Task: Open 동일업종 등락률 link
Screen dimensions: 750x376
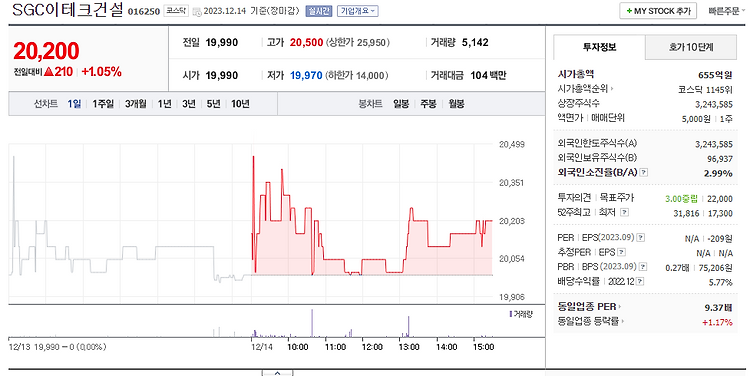Action: click(x=591, y=321)
